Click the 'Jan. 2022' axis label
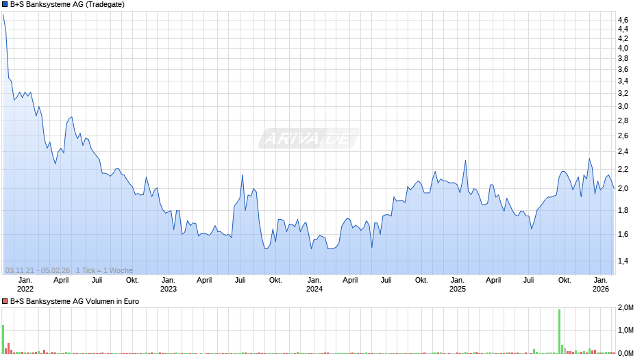Screen dimensions: 644x360 point(25,285)
